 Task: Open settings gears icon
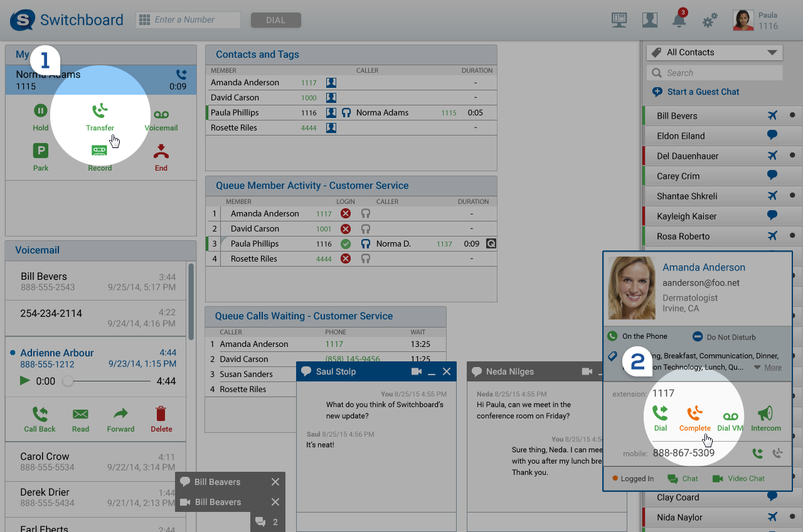710,21
